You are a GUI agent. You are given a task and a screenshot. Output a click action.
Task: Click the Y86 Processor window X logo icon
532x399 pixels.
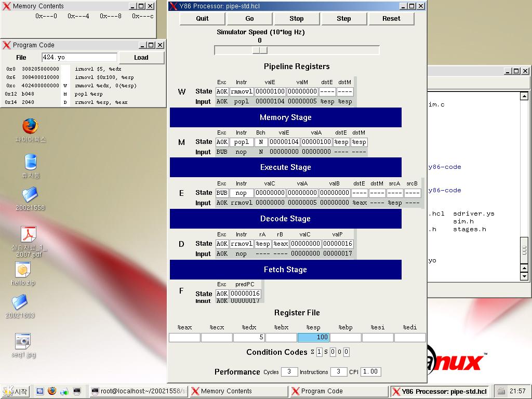point(173,6)
